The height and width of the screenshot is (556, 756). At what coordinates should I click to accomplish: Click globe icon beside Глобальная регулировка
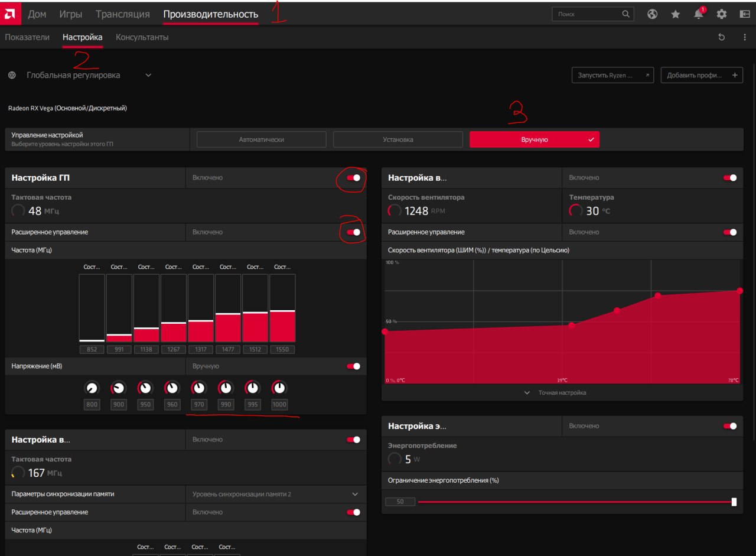(x=12, y=75)
